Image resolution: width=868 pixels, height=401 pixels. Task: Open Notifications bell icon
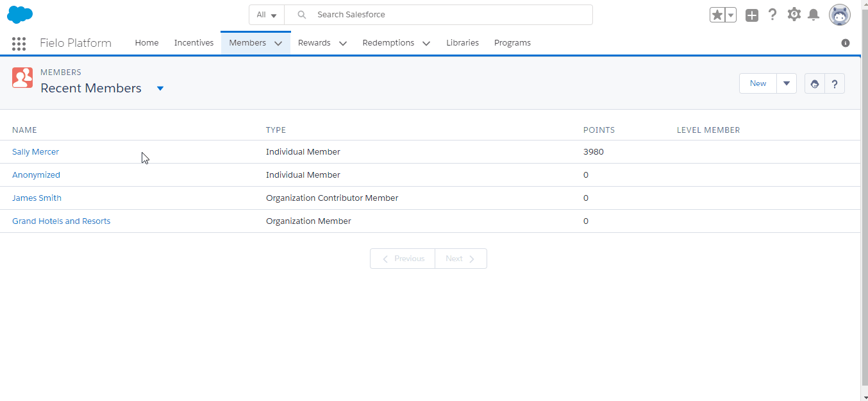point(814,14)
